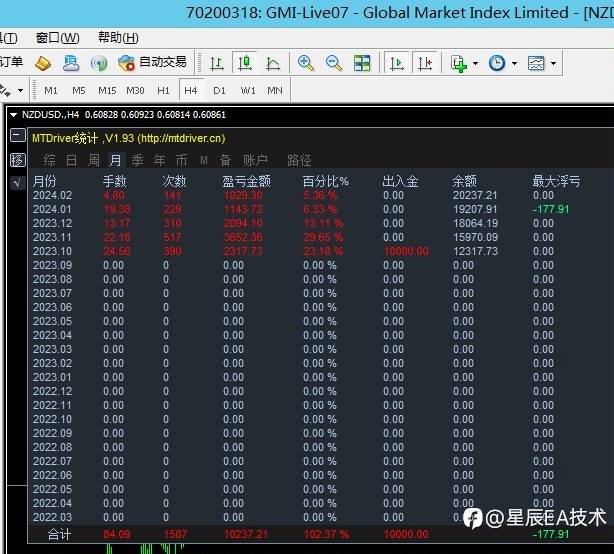Click the 月份 column header
This screenshot has height=554, width=614.
(44, 181)
